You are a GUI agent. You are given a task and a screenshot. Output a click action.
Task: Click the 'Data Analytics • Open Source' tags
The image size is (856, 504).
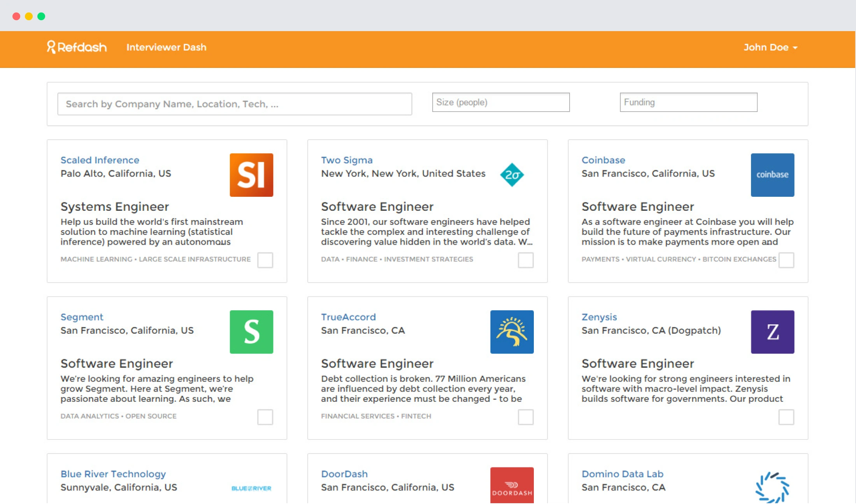click(118, 416)
